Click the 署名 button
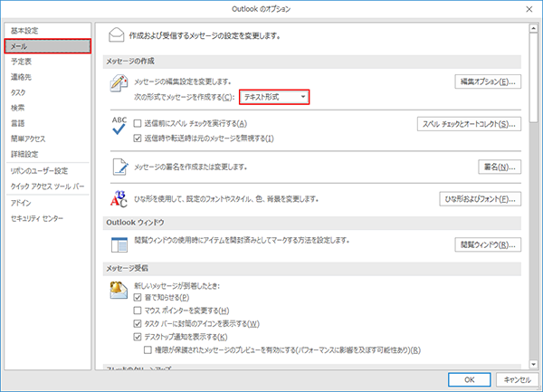543x392 pixels. pos(500,167)
